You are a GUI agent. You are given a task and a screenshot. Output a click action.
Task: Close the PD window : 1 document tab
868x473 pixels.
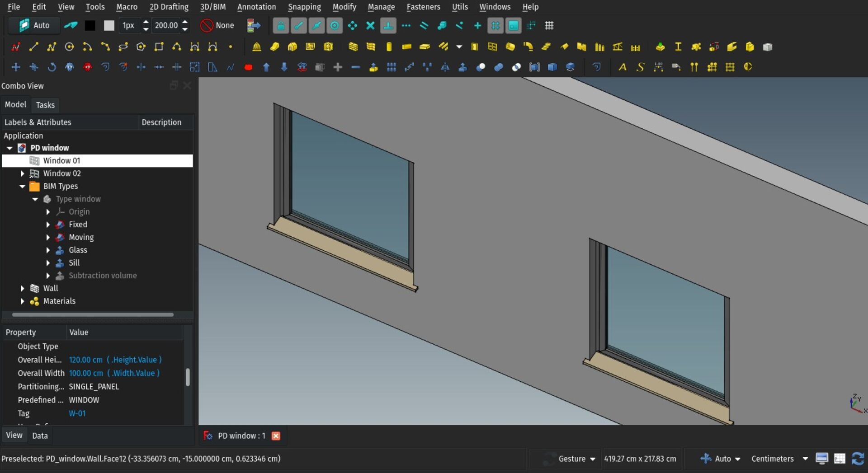click(276, 436)
